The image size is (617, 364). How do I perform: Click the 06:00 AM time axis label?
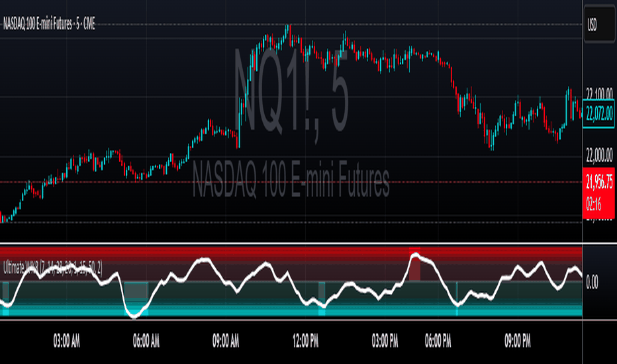[146, 341]
